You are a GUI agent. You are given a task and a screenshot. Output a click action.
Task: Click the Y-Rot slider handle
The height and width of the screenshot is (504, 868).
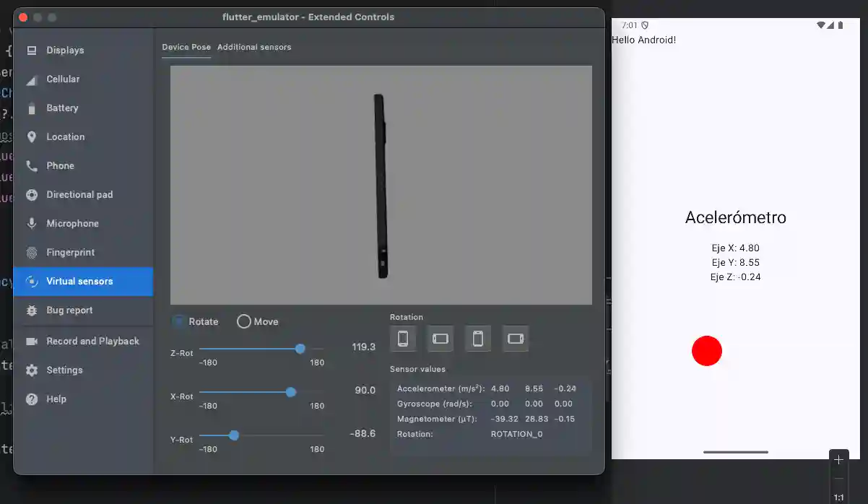click(234, 435)
